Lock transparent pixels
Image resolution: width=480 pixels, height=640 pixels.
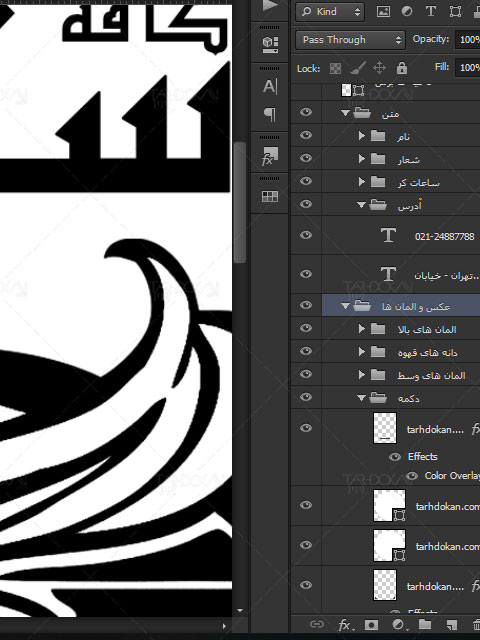coord(336,68)
